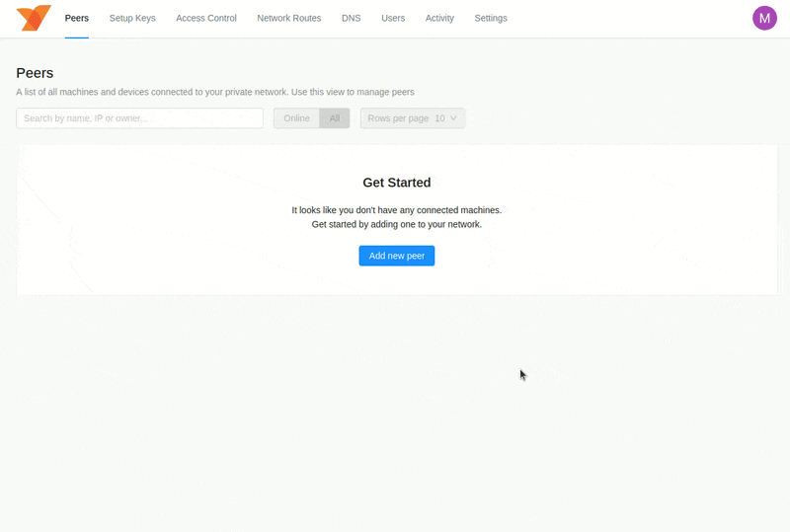Click the 'A list of all machines' description
Image resolution: width=790 pixels, height=532 pixels.
[215, 92]
